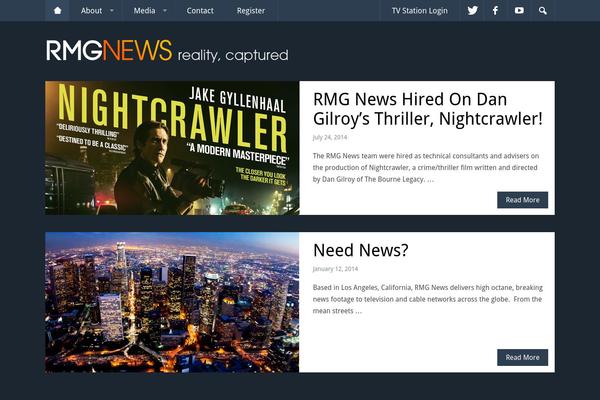Open the YouTube channel icon
This screenshot has height=400, width=600.
(519, 11)
